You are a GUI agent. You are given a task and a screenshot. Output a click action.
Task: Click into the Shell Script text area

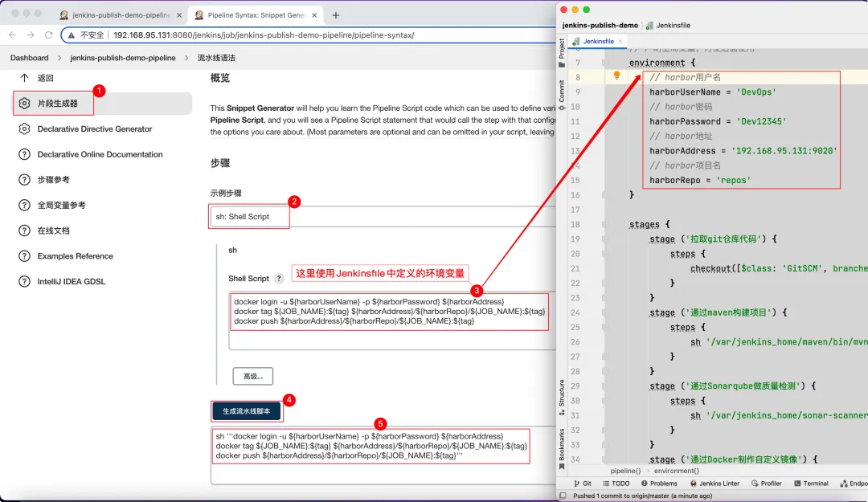pos(392,321)
